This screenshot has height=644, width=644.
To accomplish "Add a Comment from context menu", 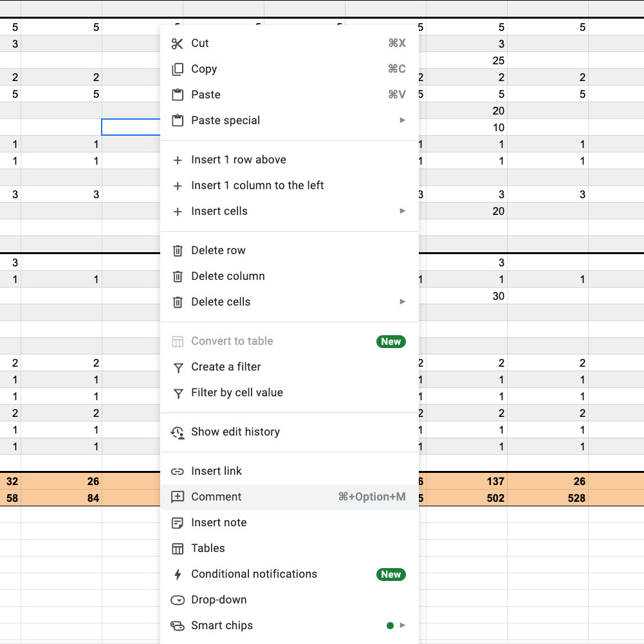I will (x=216, y=497).
